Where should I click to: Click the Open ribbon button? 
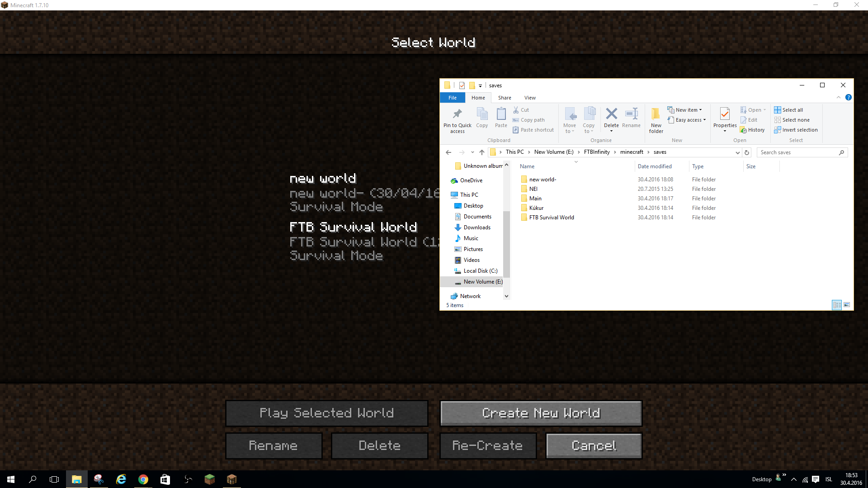point(753,110)
